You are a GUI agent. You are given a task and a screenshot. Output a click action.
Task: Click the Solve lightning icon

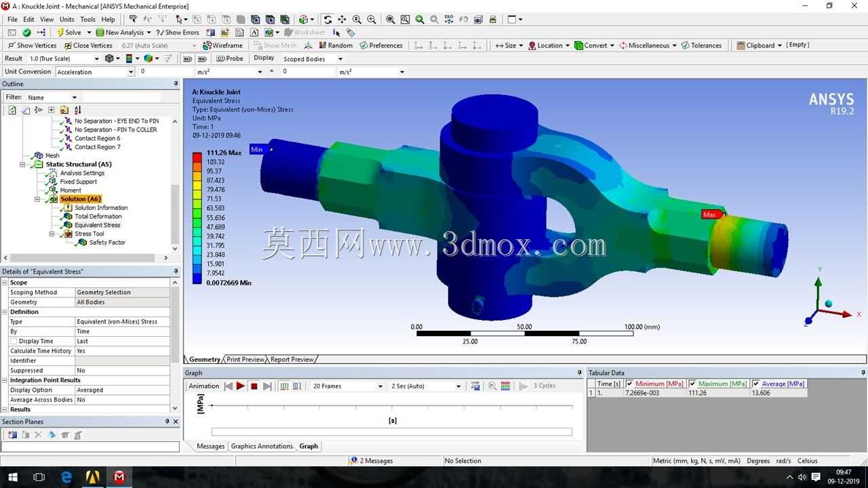(x=60, y=32)
